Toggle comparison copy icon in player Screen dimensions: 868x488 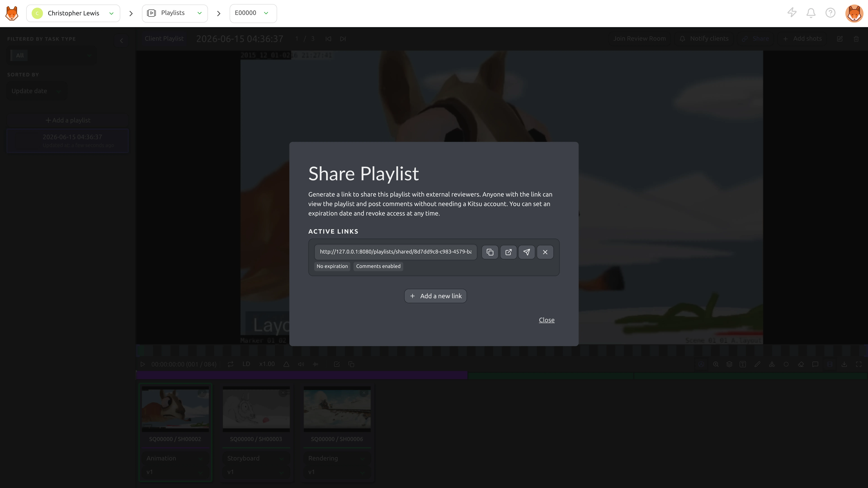click(x=351, y=364)
